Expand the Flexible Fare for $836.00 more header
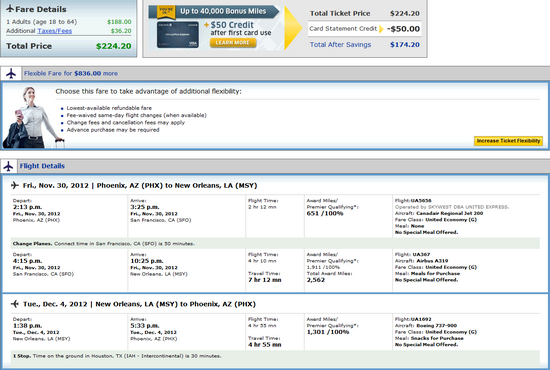 coord(71,74)
